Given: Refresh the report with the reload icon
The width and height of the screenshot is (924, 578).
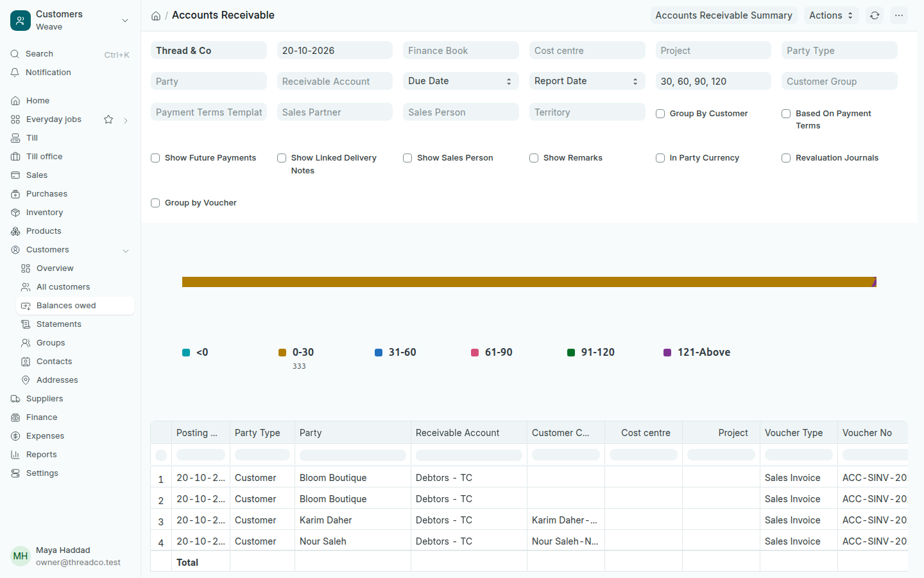Looking at the screenshot, I should click(x=875, y=15).
